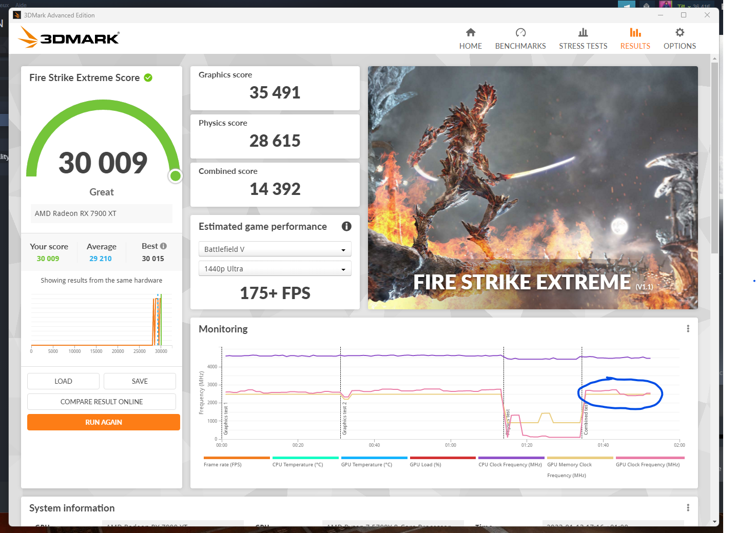Click the Graphics test 2 marker on graph
756x533 pixels.
point(344,419)
